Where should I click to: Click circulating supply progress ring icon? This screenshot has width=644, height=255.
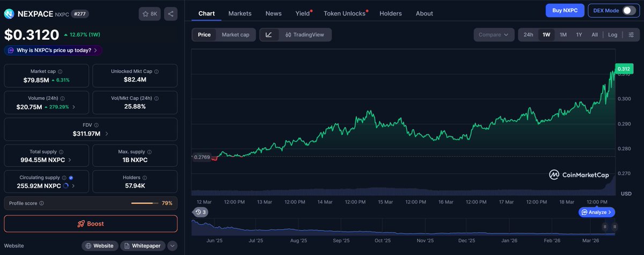[x=65, y=186]
